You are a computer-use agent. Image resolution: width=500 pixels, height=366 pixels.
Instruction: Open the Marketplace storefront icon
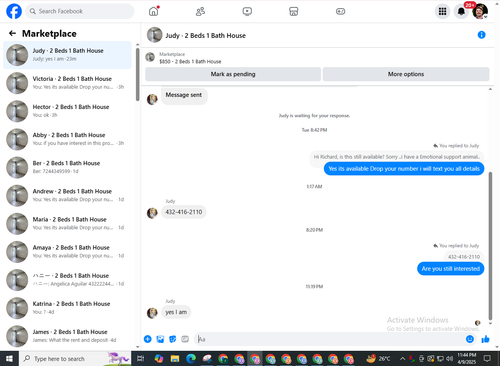point(293,12)
